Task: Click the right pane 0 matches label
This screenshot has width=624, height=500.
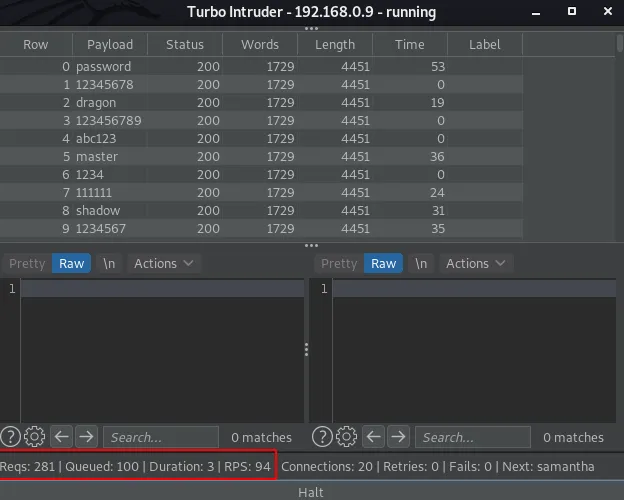Action: click(x=573, y=438)
